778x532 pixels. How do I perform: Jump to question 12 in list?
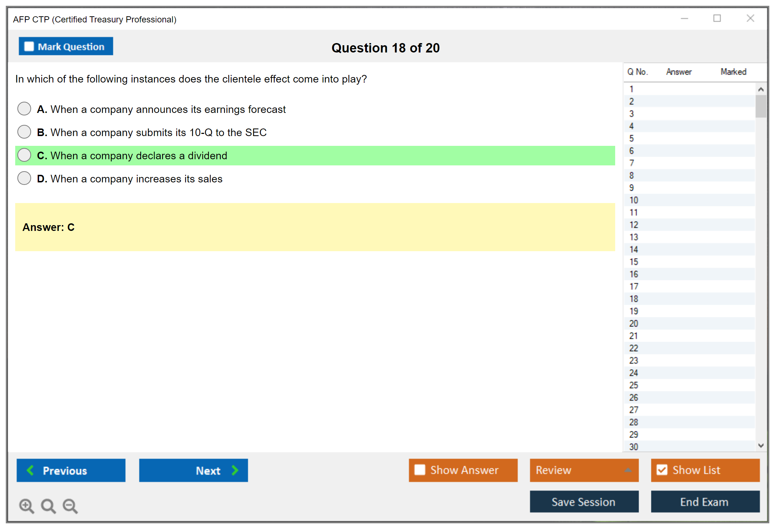click(634, 225)
